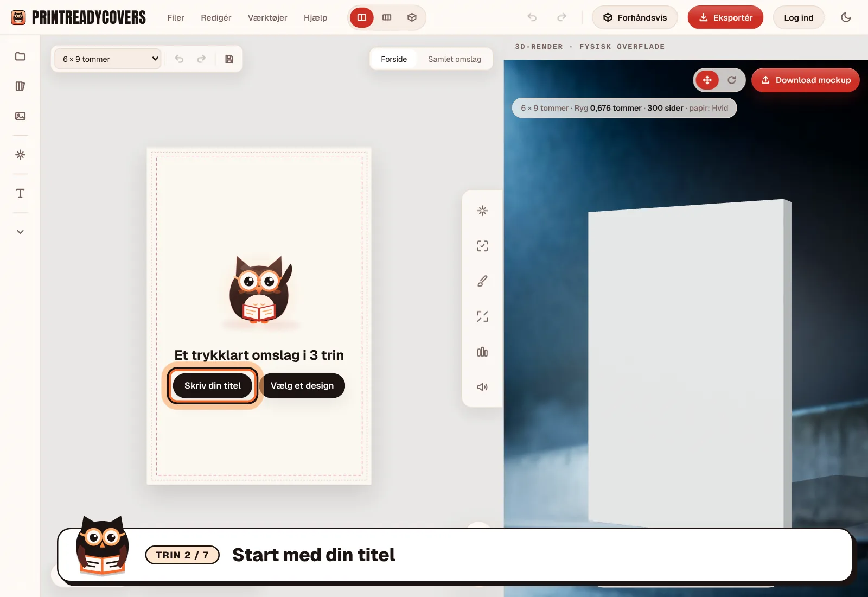Open the 6 × 9 tommer size dropdown

(x=108, y=59)
